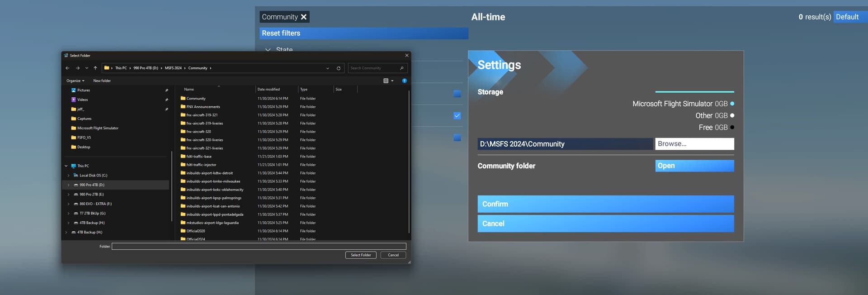Click the change view layout icon
The height and width of the screenshot is (295, 868).
(386, 81)
